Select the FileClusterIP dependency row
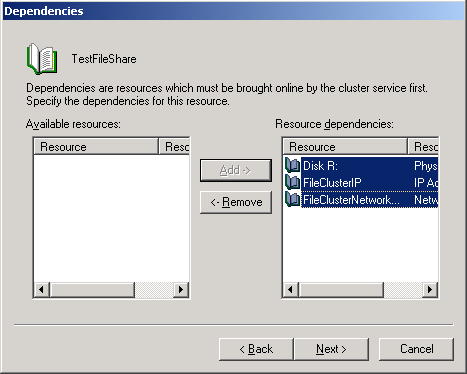467x374 pixels. [361, 182]
